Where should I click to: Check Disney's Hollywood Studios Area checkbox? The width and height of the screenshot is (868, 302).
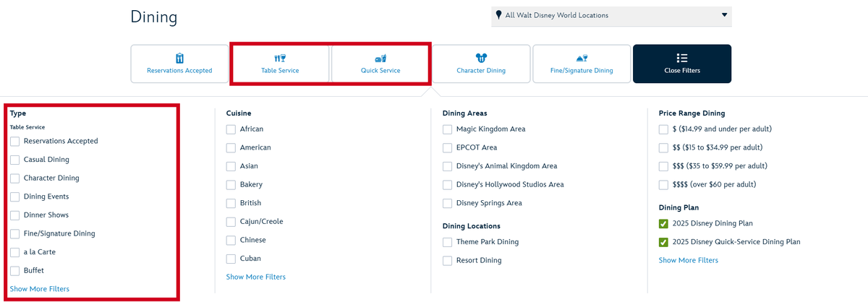coord(448,185)
